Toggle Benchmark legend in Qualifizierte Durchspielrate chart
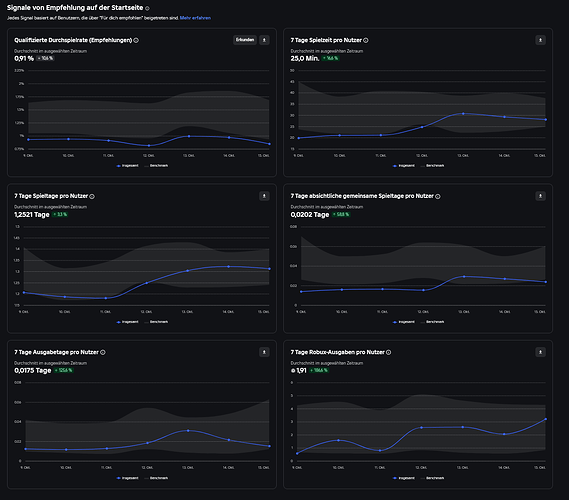 156,166
